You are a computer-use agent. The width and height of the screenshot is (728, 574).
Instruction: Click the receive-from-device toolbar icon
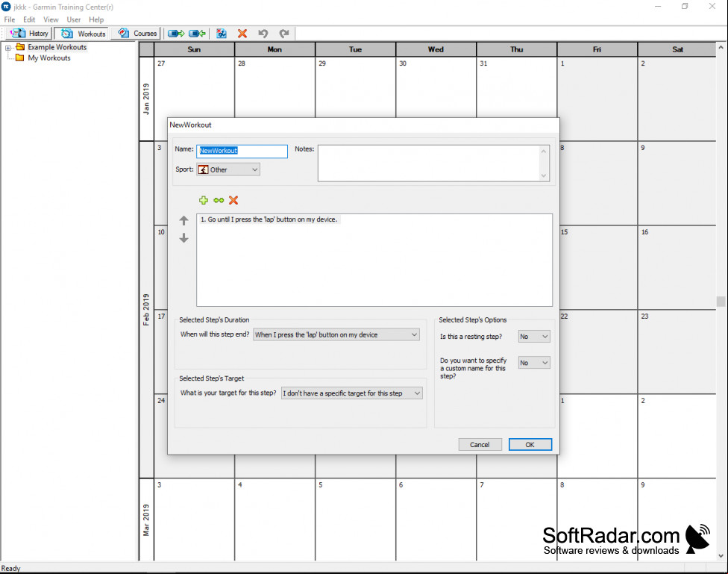198,34
